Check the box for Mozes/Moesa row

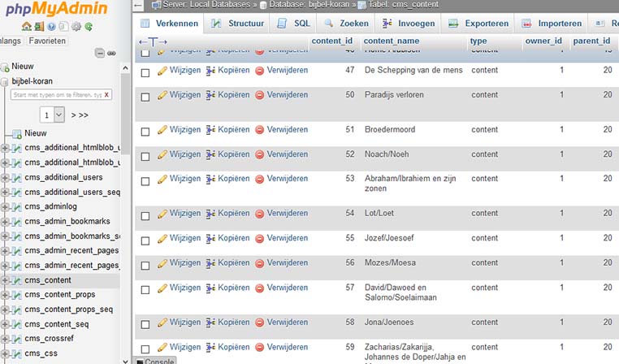(x=145, y=264)
